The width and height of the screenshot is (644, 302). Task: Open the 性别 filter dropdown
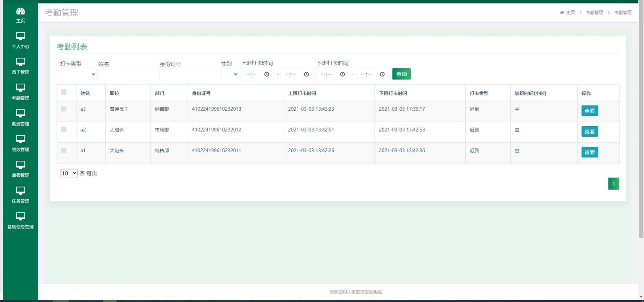coord(230,74)
